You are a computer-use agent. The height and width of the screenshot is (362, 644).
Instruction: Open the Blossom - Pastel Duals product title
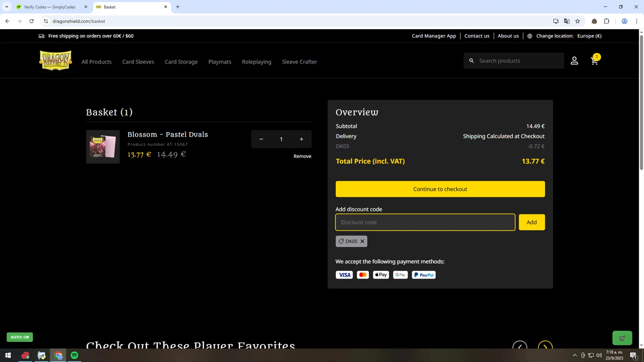[168, 135]
